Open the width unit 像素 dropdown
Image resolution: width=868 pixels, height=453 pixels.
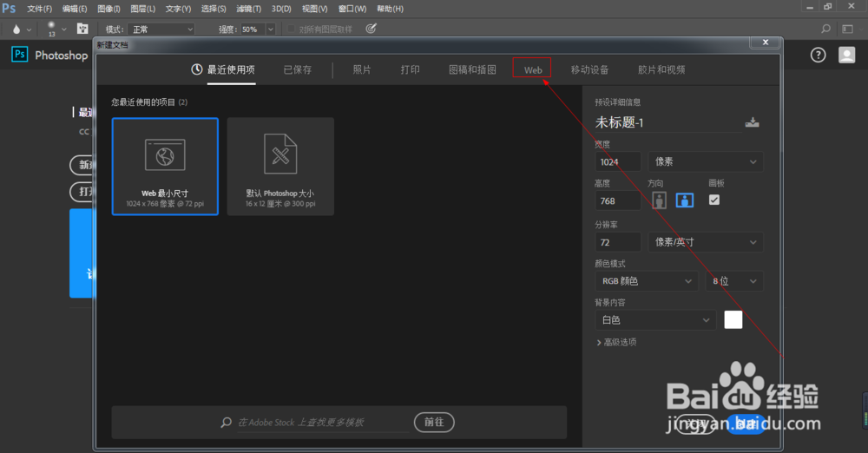(705, 161)
